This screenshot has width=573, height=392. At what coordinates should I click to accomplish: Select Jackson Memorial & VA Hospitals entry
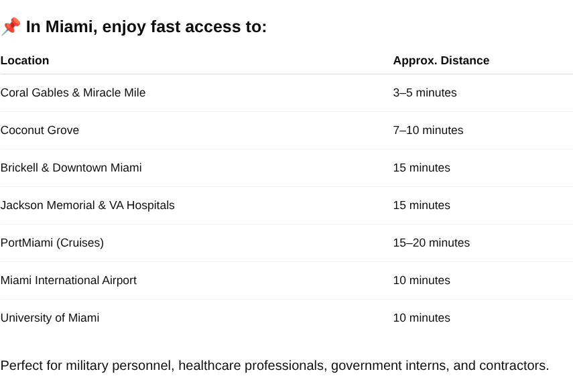click(88, 205)
